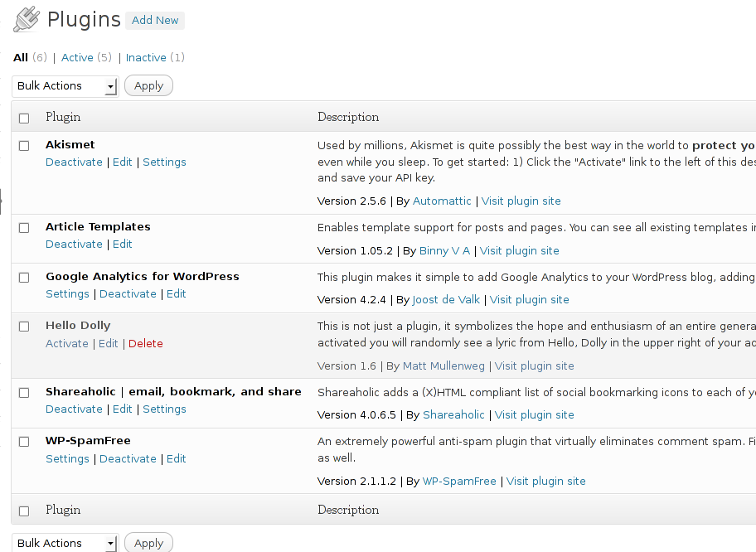
Task: Click the top Apply button
Action: pos(148,86)
